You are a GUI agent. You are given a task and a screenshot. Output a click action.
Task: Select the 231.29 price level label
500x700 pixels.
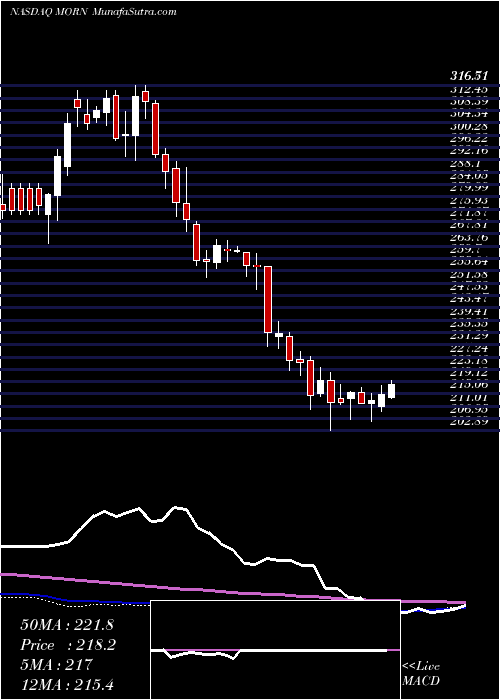click(470, 337)
